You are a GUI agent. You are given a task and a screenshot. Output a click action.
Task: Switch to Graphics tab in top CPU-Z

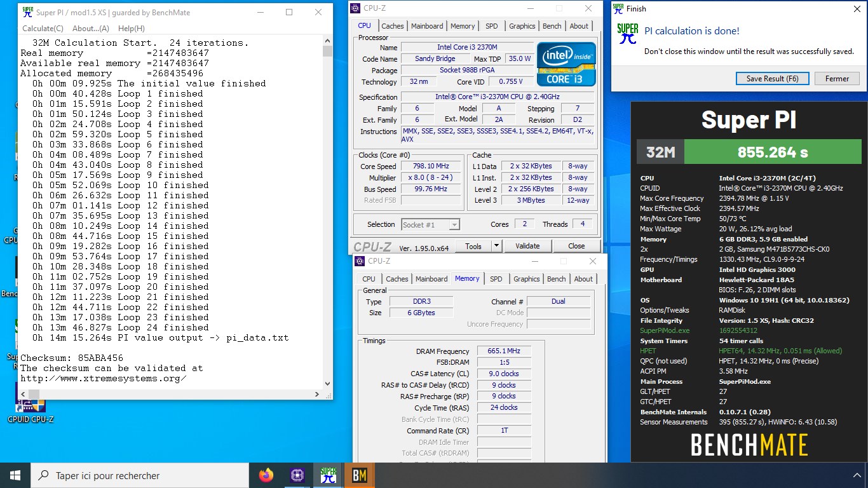point(522,26)
